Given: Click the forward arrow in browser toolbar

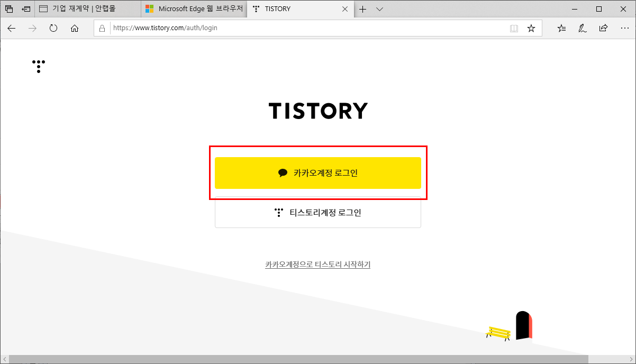Looking at the screenshot, I should point(32,28).
